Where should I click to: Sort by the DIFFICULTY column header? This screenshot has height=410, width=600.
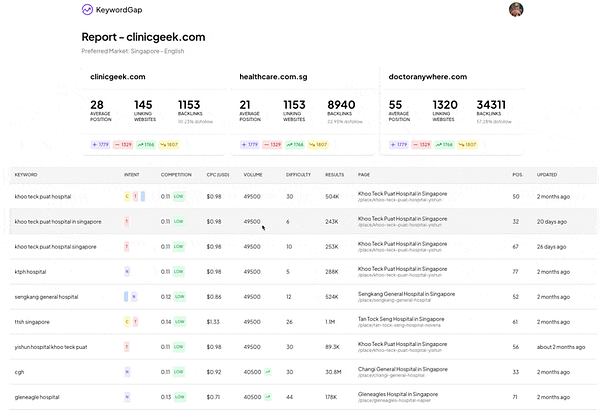(x=298, y=175)
